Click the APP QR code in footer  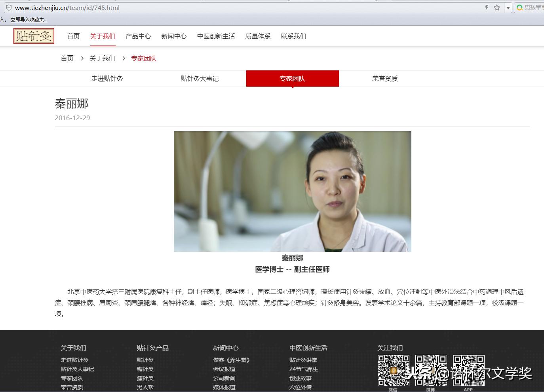point(468,369)
